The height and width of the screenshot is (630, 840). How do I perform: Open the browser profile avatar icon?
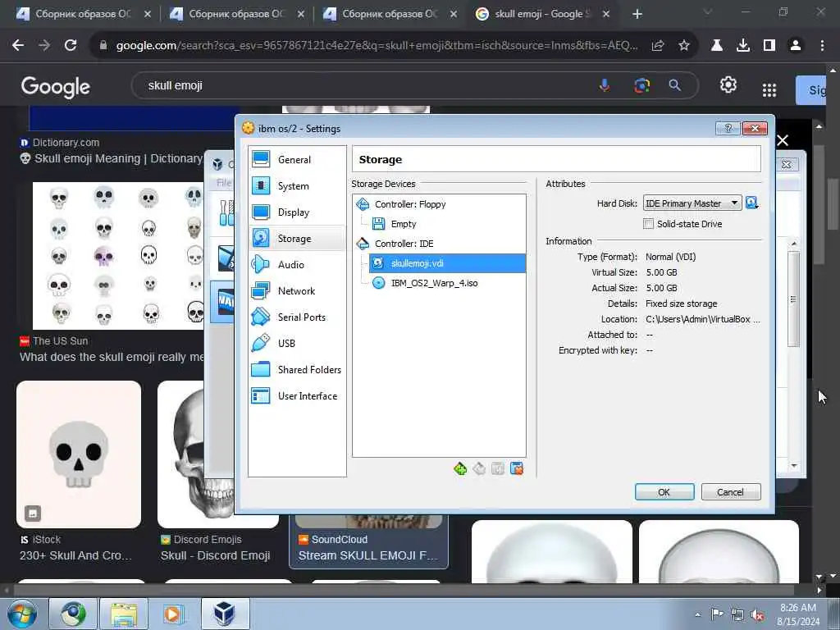click(796, 46)
